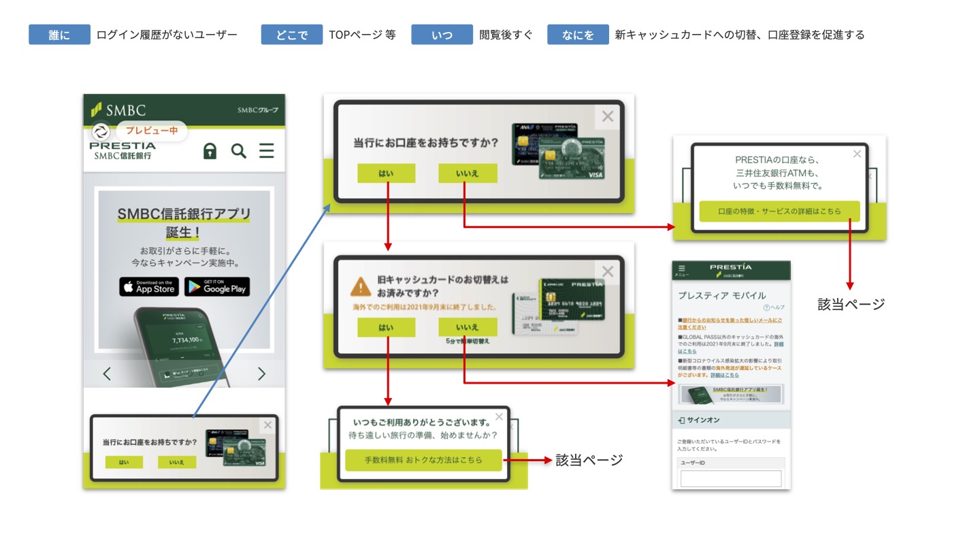This screenshot has width=980, height=551.
Task: Close the popup inside the phone screen
Action: click(x=267, y=425)
